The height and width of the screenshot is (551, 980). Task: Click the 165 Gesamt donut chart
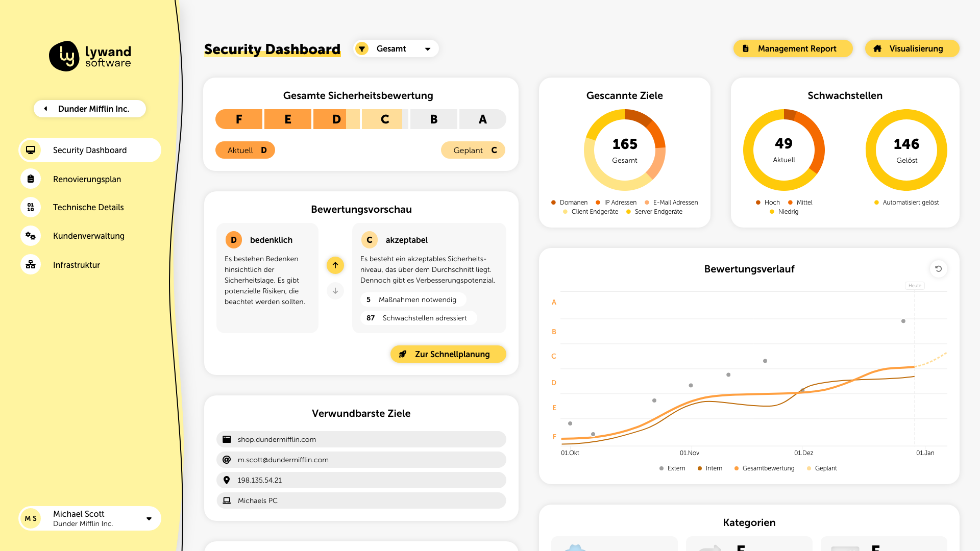(x=625, y=150)
